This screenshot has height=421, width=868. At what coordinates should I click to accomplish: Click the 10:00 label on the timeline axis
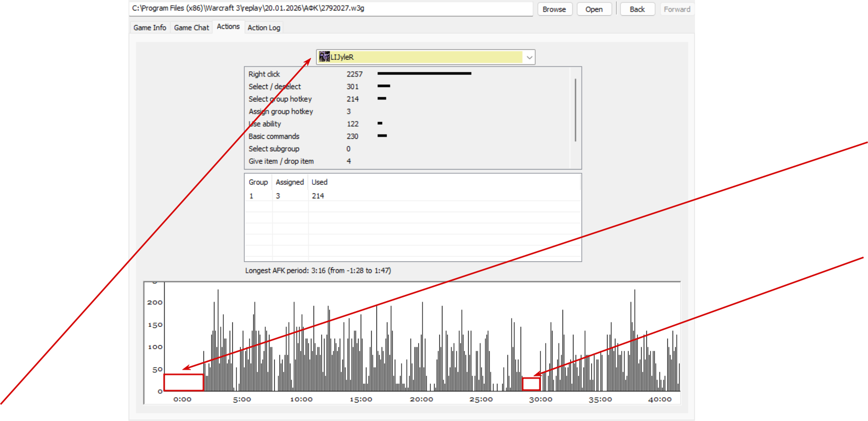(x=301, y=399)
